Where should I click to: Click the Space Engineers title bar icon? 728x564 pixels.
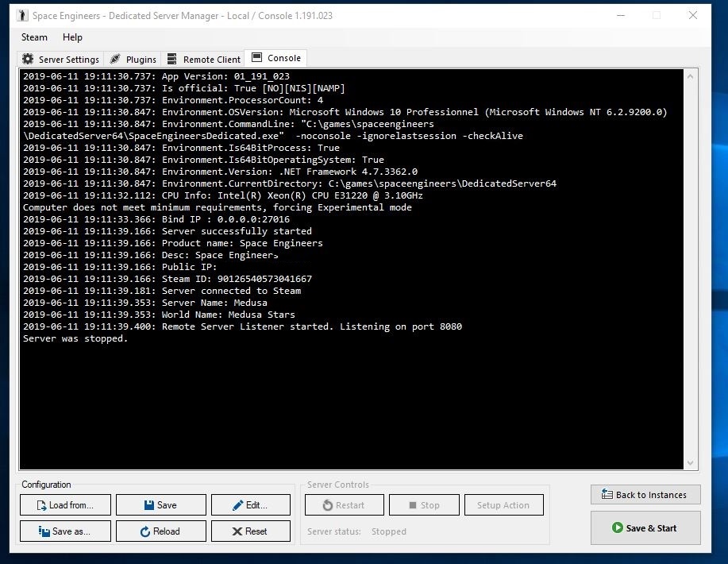[22, 15]
